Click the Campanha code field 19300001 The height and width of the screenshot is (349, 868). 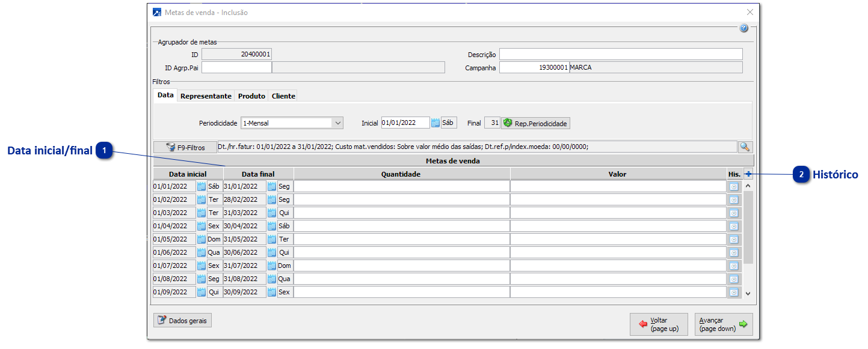click(534, 67)
